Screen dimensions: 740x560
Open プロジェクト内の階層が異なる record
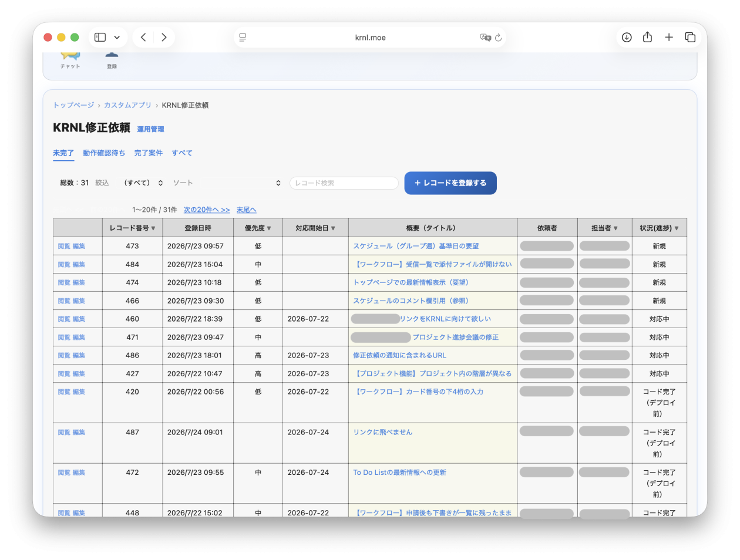pyautogui.click(x=432, y=373)
